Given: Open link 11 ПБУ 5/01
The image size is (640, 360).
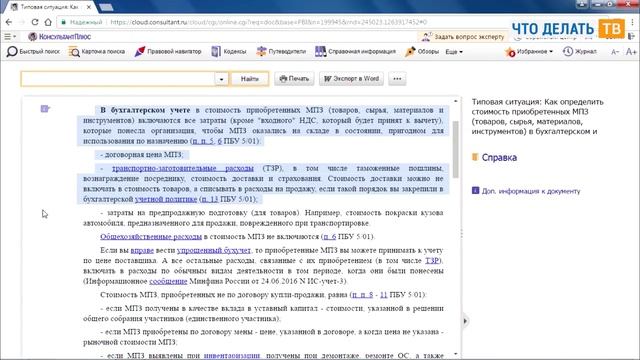Looking at the screenshot, I should point(383,295).
